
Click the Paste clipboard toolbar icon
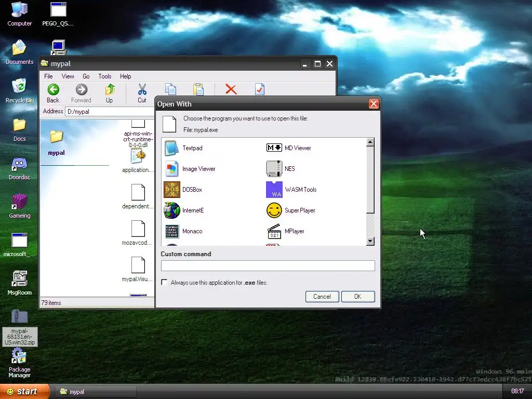coord(198,89)
